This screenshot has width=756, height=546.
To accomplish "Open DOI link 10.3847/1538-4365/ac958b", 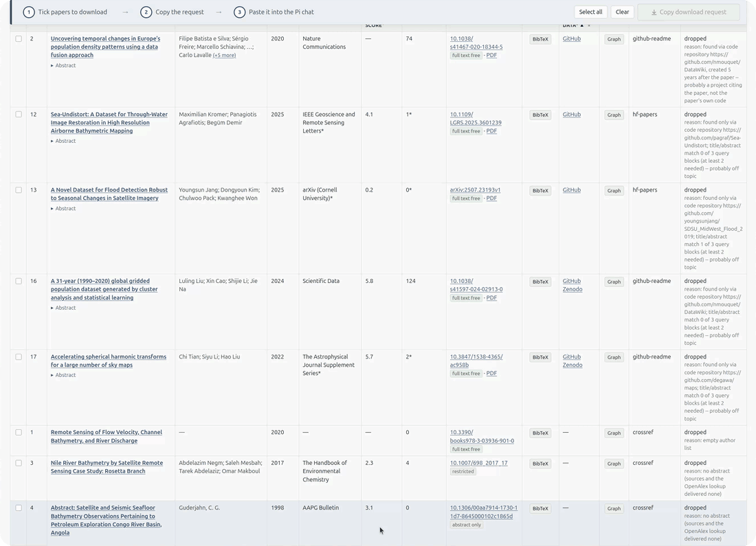I will pyautogui.click(x=476, y=361).
